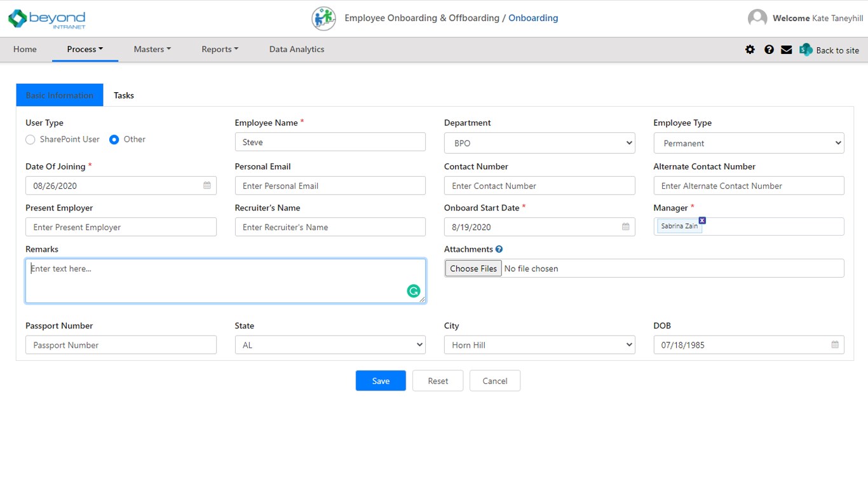Screen dimensions: 868x488
Task: Open the mail envelope icon
Action: click(x=786, y=50)
